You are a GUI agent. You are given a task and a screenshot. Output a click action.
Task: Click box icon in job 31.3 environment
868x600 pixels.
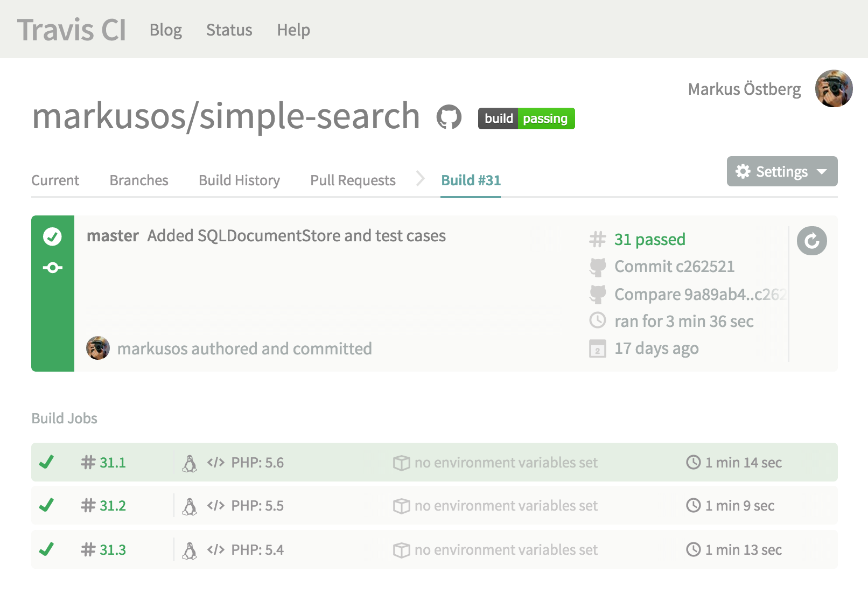[x=402, y=550]
